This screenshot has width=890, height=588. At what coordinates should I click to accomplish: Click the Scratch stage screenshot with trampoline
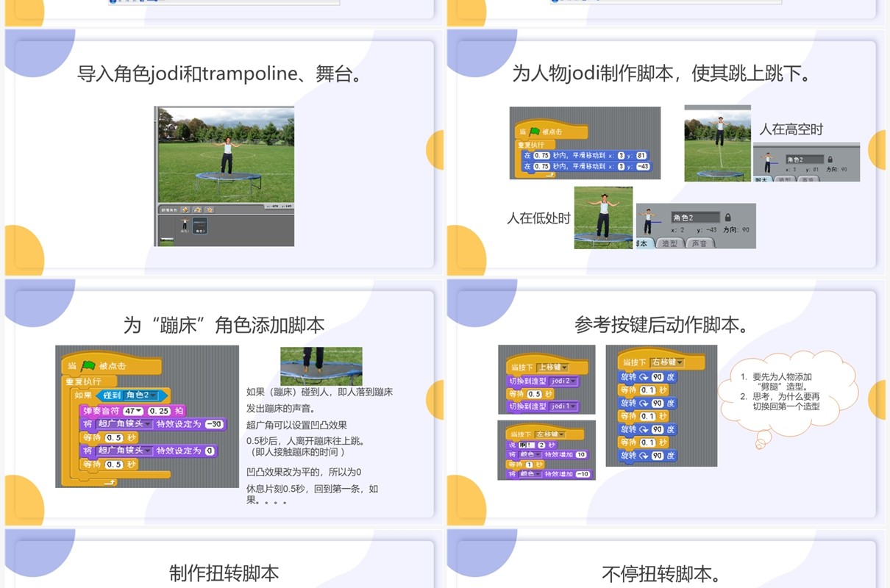(x=224, y=176)
